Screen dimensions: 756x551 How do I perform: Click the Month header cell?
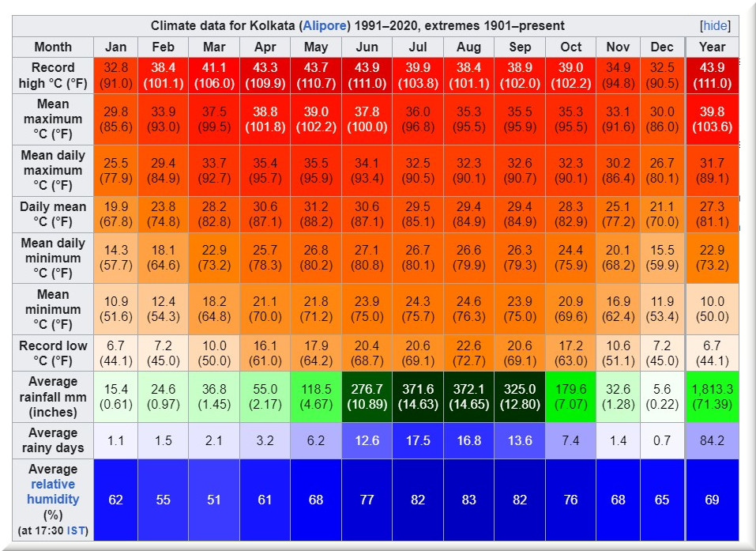click(53, 47)
